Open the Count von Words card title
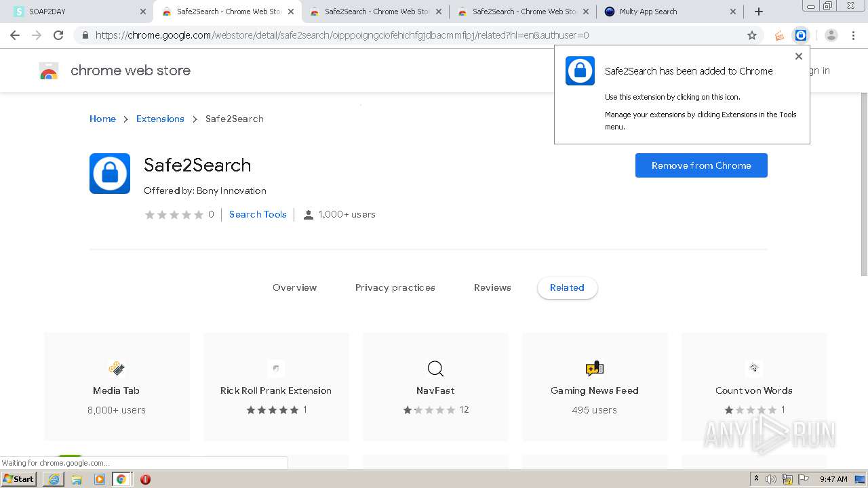 754,390
